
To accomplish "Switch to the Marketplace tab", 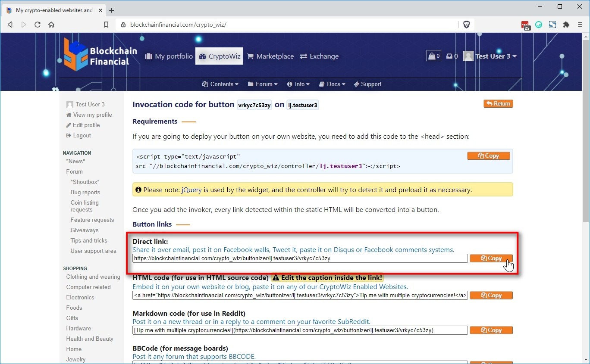I will 270,56.
